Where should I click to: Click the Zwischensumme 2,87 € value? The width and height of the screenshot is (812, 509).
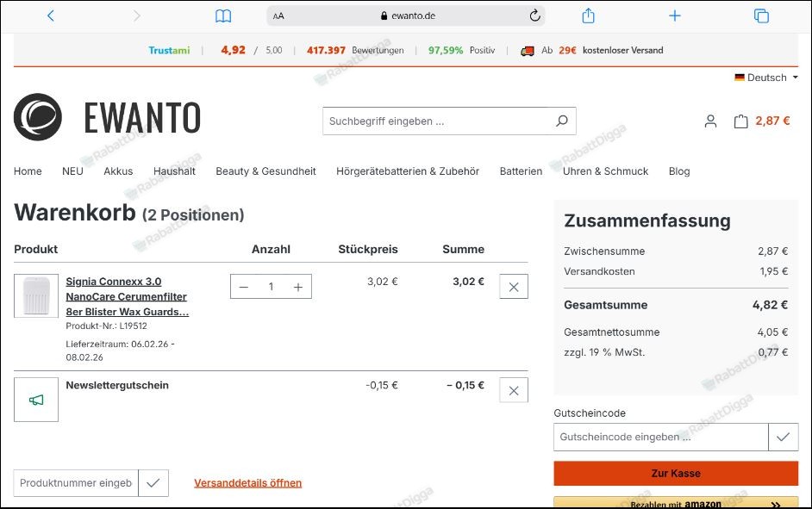click(x=772, y=251)
